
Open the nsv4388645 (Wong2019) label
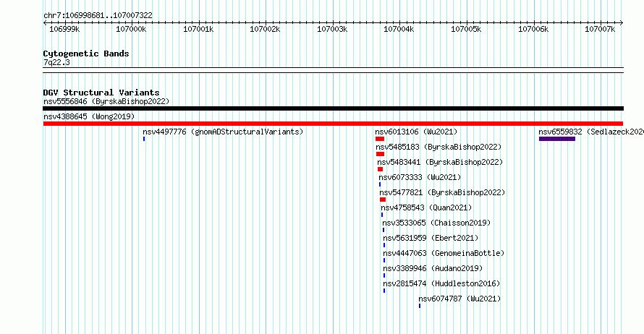(x=89, y=116)
